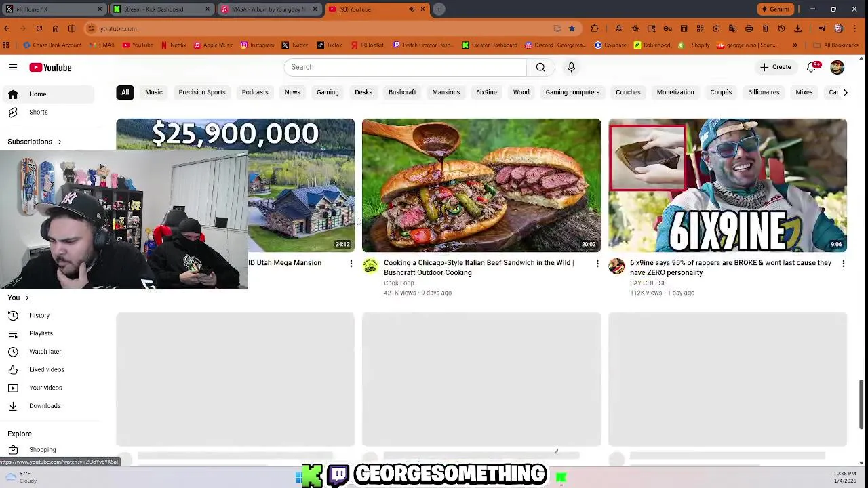Expand the Subscriptions section
Image resolution: width=868 pixels, height=488 pixels.
(35, 142)
